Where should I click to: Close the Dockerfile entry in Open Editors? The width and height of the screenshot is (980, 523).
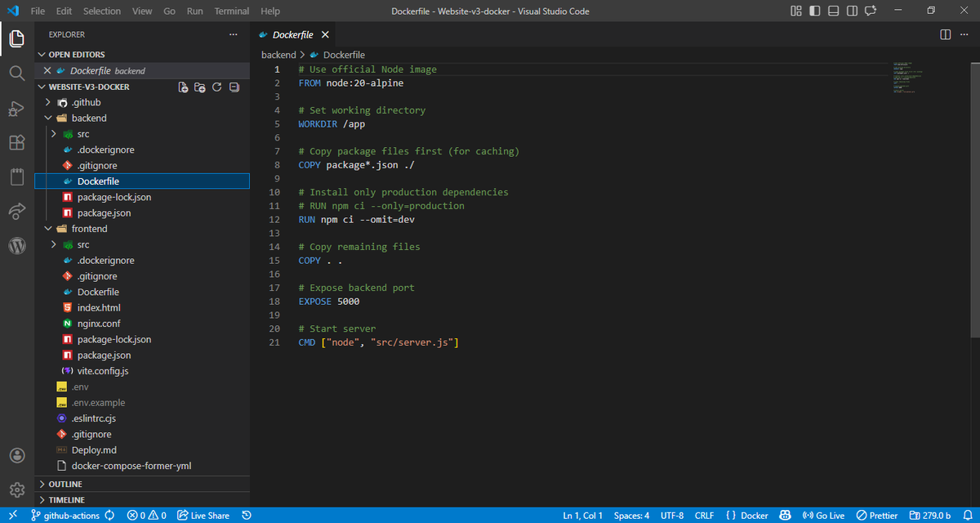(x=47, y=71)
